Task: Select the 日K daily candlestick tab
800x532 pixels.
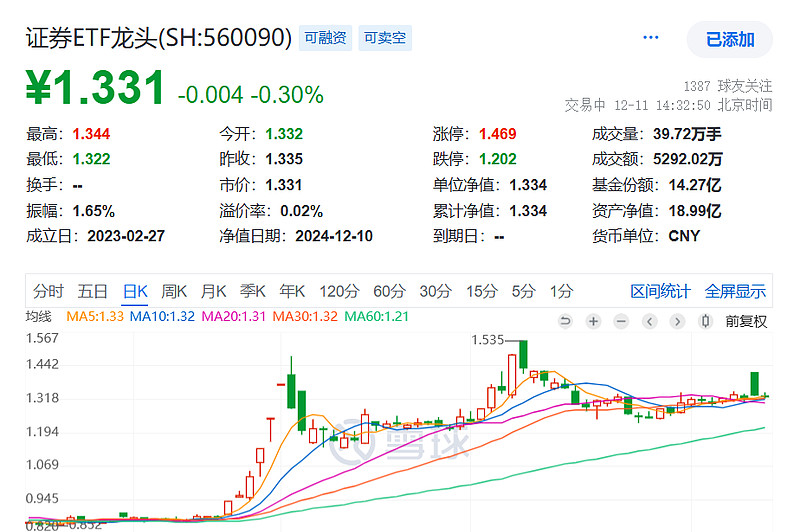Action: (x=135, y=291)
